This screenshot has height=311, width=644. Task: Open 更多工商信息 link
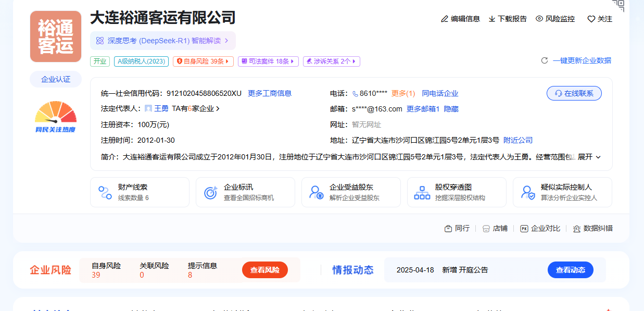270,93
